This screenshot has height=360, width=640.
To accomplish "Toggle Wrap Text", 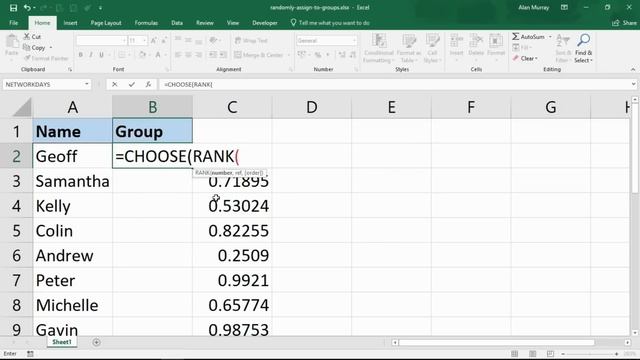I will [x=251, y=40].
